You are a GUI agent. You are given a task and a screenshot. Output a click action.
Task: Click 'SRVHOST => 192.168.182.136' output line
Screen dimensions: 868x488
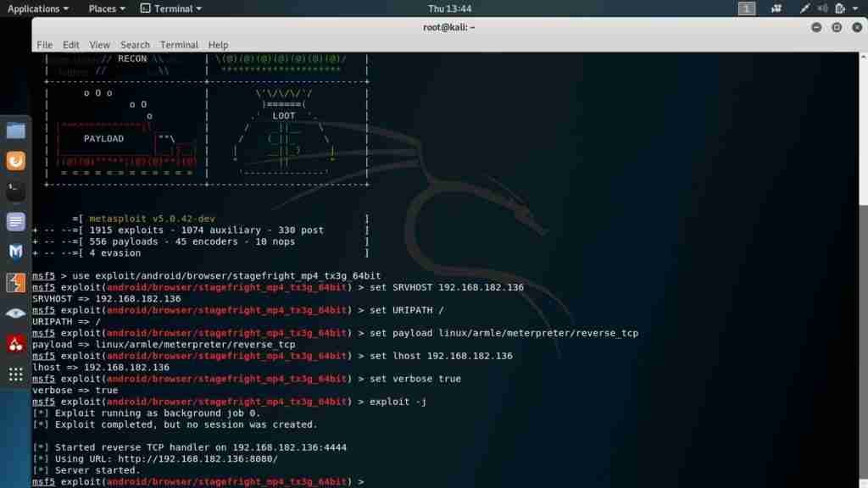pos(106,298)
